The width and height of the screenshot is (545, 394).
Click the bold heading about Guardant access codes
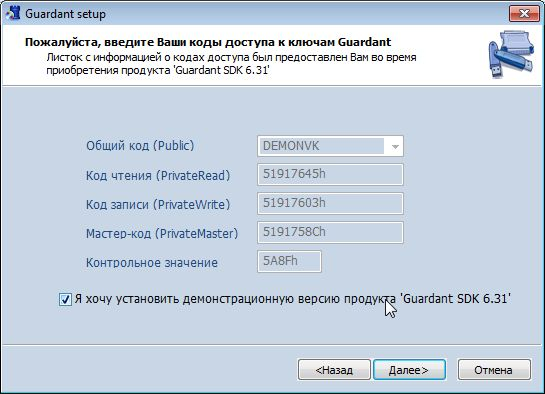click(x=208, y=42)
